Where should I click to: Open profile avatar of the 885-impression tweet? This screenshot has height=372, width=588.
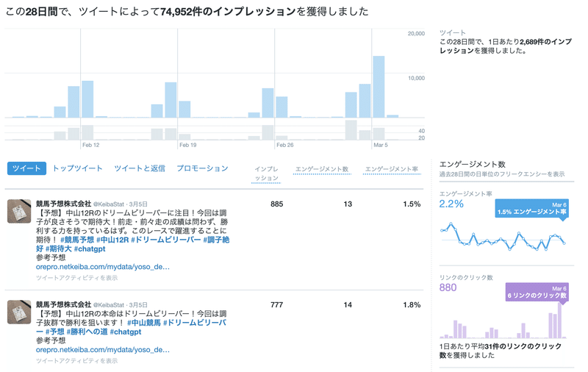pos(19,211)
